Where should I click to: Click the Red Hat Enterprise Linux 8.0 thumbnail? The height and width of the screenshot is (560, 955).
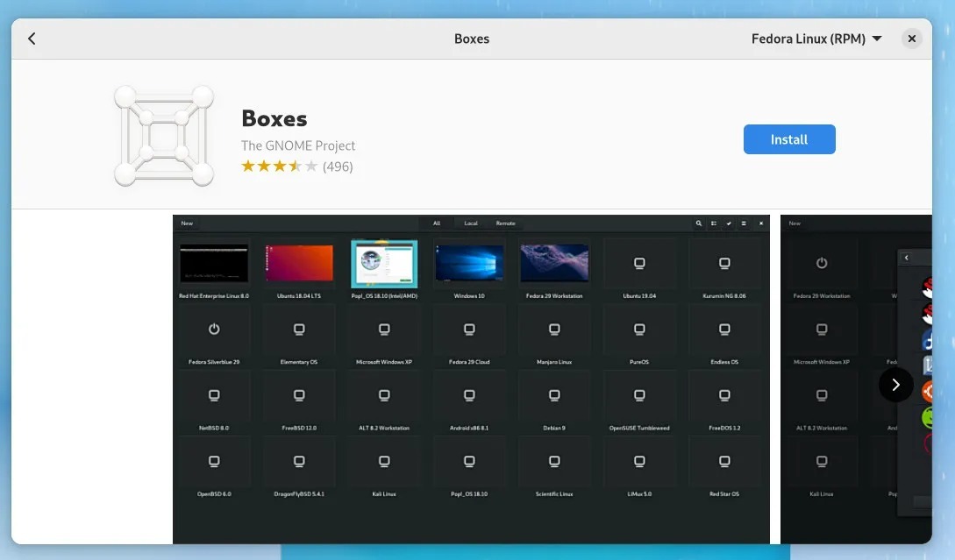pyautogui.click(x=214, y=263)
